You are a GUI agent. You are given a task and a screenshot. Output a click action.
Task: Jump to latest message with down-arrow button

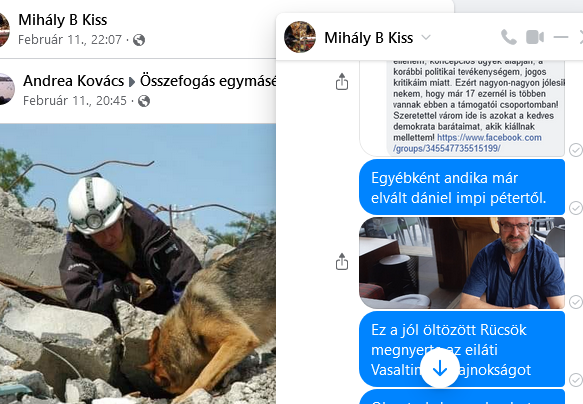[440, 368]
